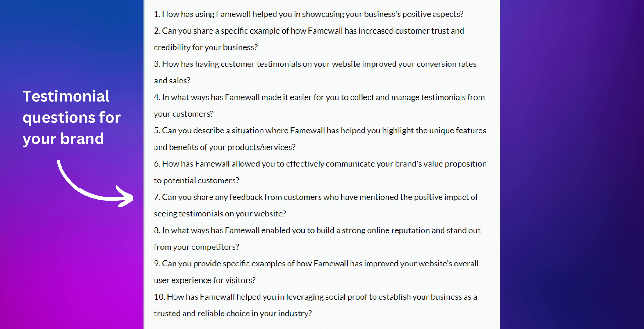The height and width of the screenshot is (329, 644).
Task: Click question 5 about highlighting unique features
Action: point(320,130)
